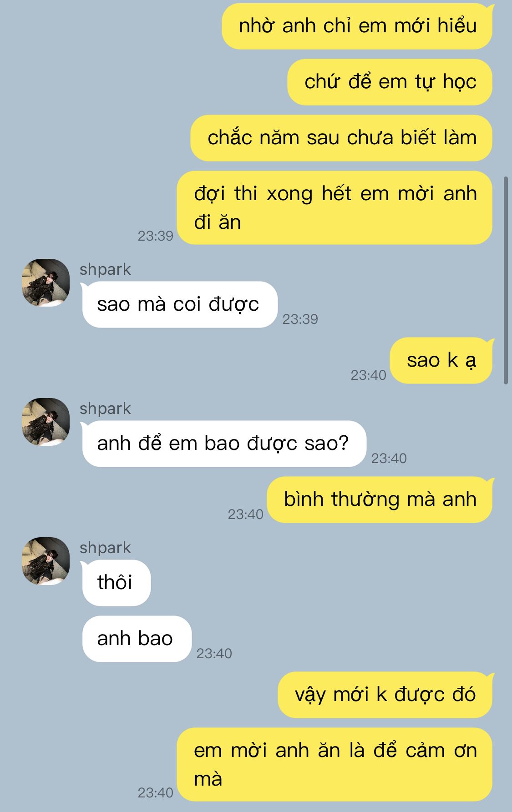This screenshot has width=512, height=812.
Task: Tap the 'chắc năm sau chưa biết làm' bubble
Action: point(341,138)
